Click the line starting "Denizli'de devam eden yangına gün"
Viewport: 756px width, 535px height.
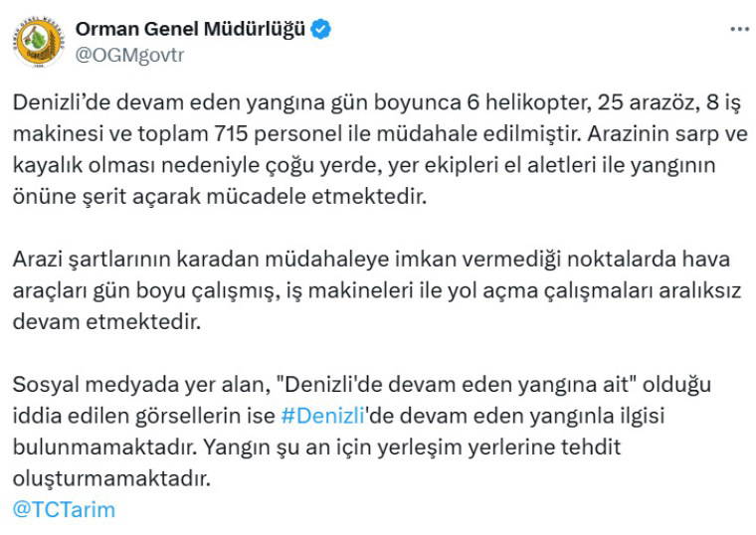point(377,103)
